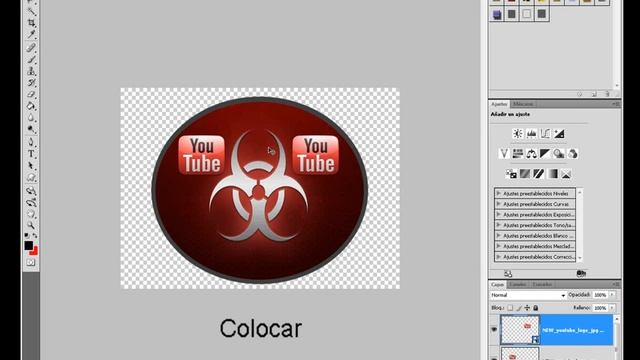640x360 pixels.
Task: Switch to the Canales tab
Action: coord(518,284)
